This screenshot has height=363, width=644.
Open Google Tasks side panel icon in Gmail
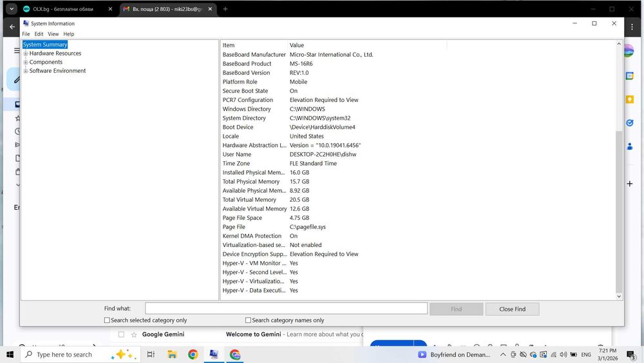pos(630,123)
